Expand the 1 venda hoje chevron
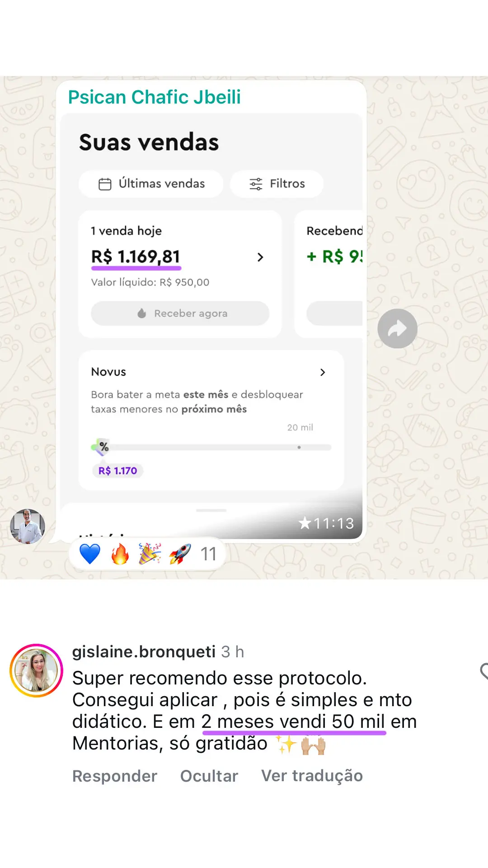This screenshot has width=488, height=868. (x=260, y=257)
